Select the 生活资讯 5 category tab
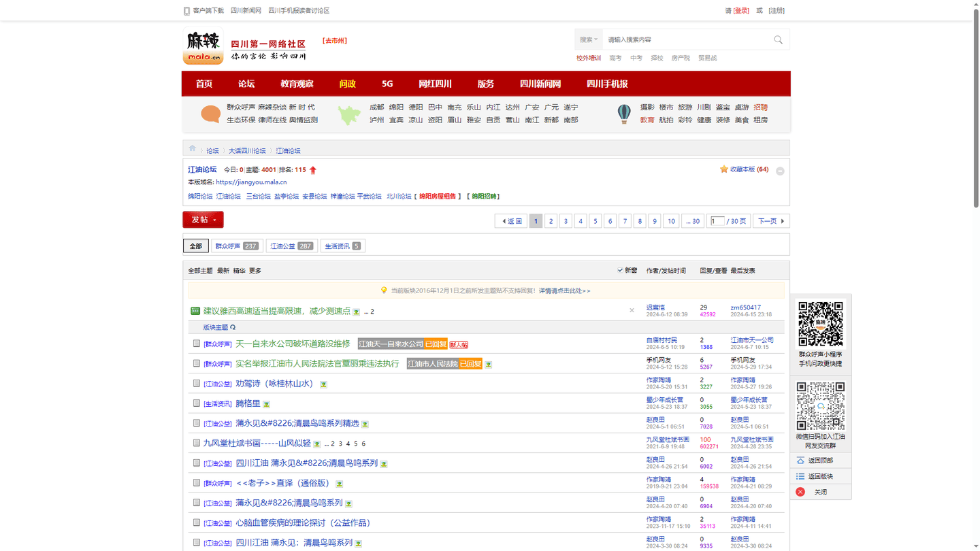The width and height of the screenshot is (980, 551). (x=342, y=246)
